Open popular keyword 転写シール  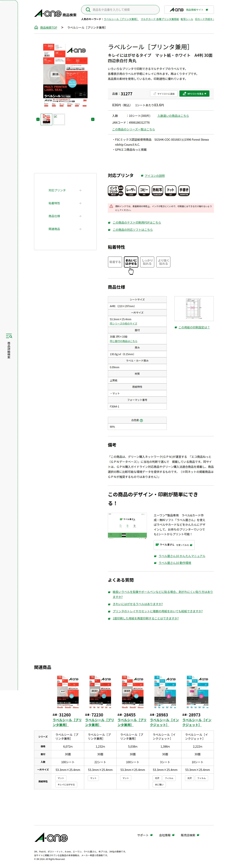pyautogui.click(x=186, y=19)
